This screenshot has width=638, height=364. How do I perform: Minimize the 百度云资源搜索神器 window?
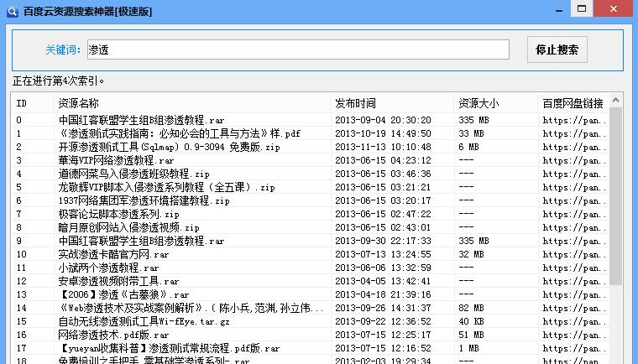559,9
